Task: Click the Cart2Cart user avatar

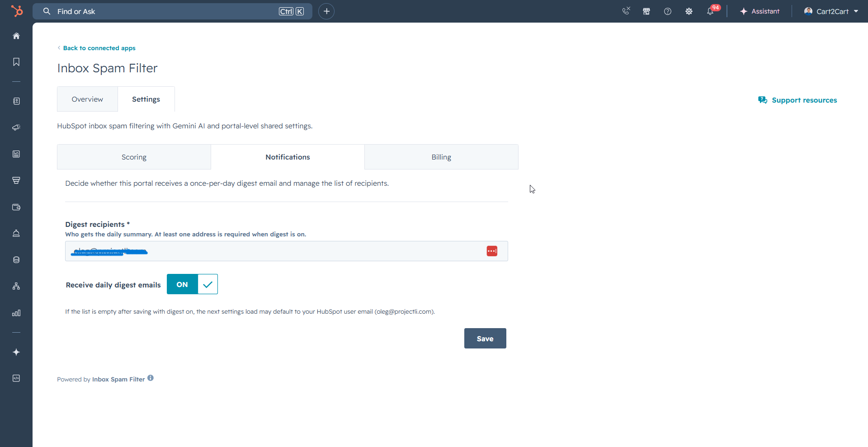Action: tap(808, 11)
